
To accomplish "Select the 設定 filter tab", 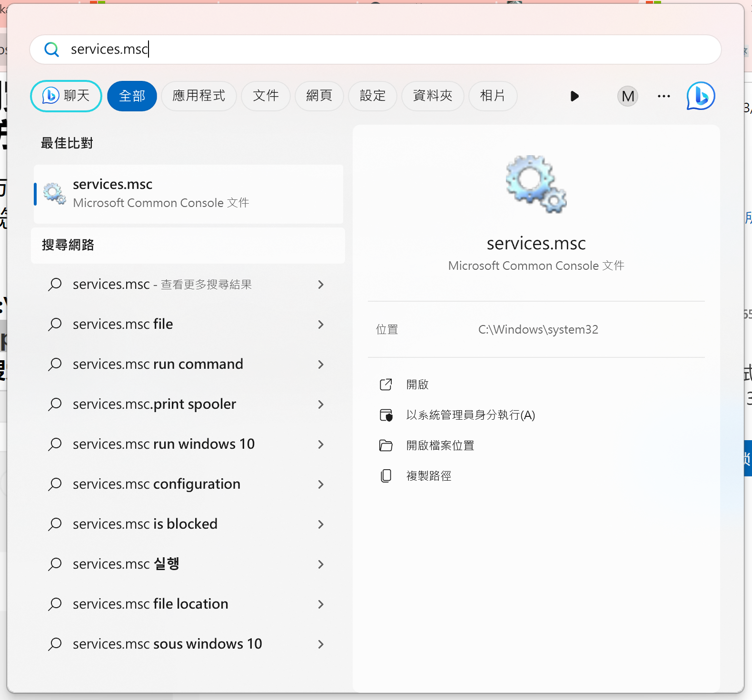I will coord(373,96).
